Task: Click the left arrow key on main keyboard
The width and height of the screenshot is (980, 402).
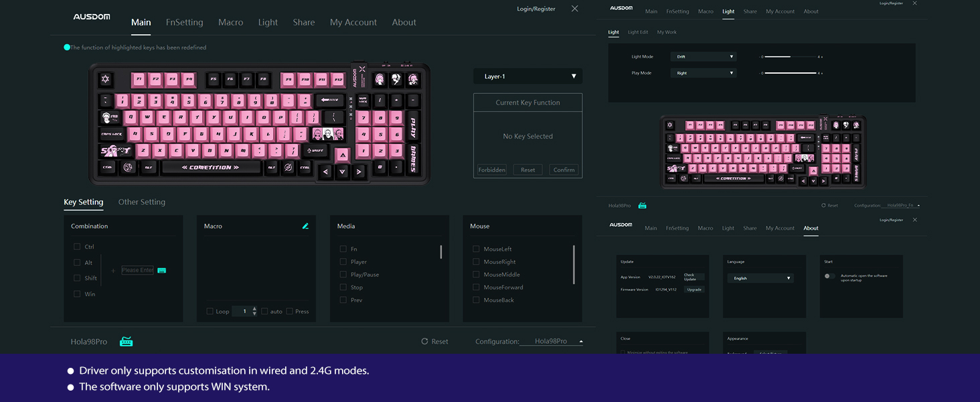Action: click(326, 172)
